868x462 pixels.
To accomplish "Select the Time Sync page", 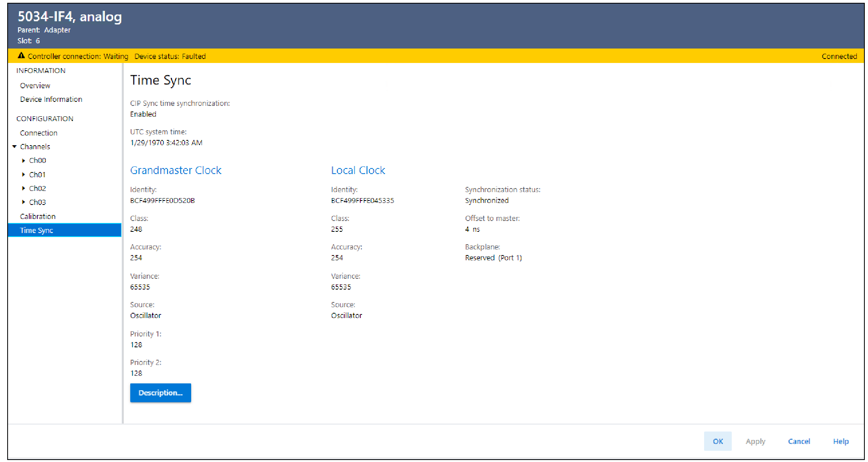I will coord(65,230).
